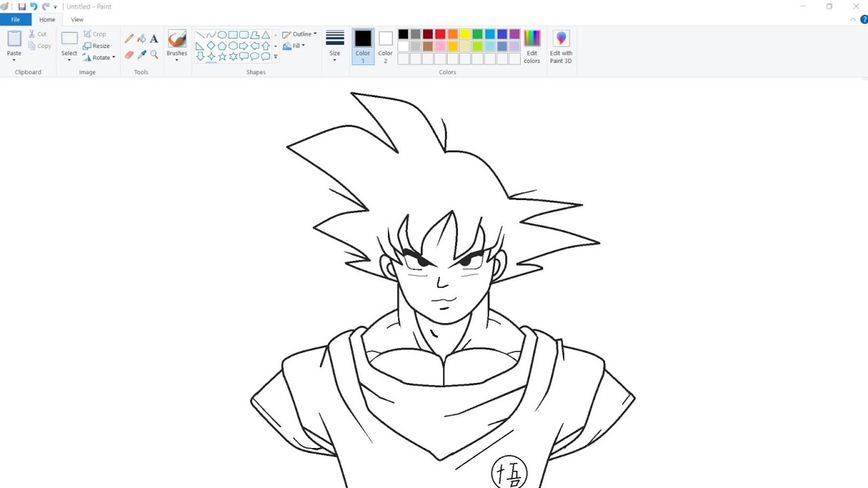Select the Diamond shape
Viewport: 868px width, 488px height.
point(211,46)
